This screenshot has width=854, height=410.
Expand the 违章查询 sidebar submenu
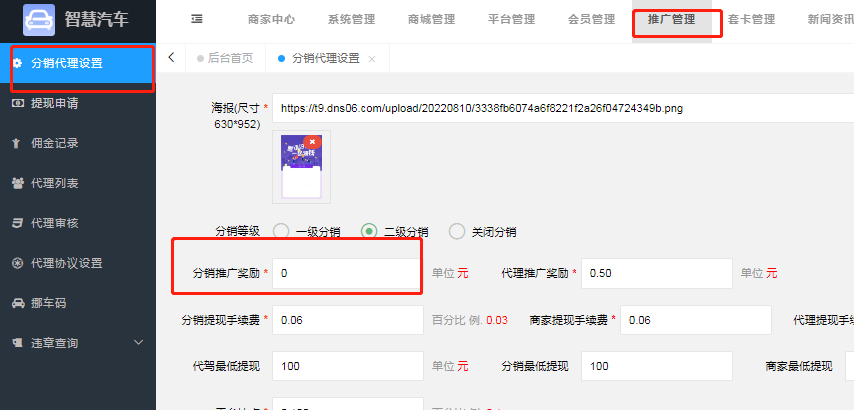138,342
